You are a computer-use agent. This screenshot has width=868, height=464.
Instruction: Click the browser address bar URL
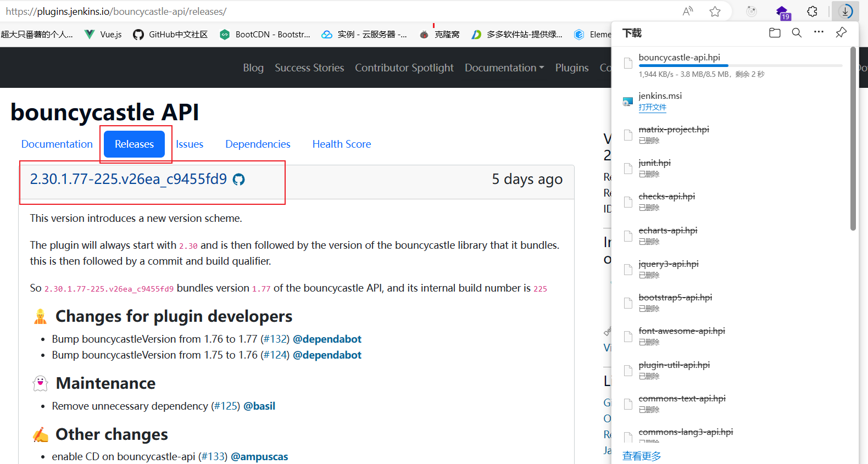point(116,12)
